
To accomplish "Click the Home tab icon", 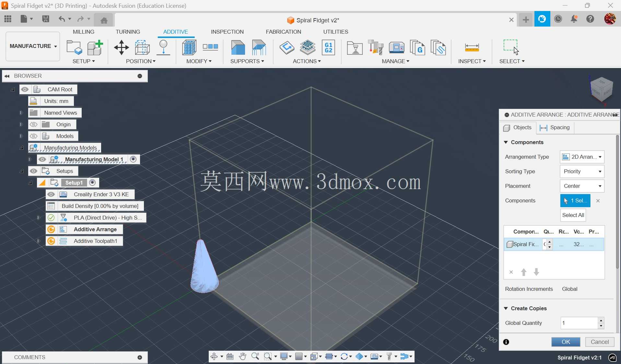I will click(x=104, y=20).
